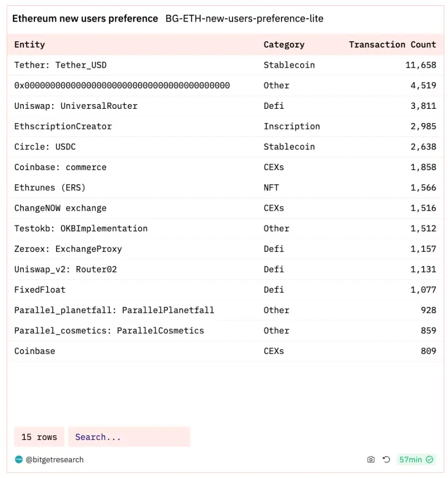Click the EthscriptionCreator entity cell
This screenshot has width=448, height=478.
(x=63, y=126)
